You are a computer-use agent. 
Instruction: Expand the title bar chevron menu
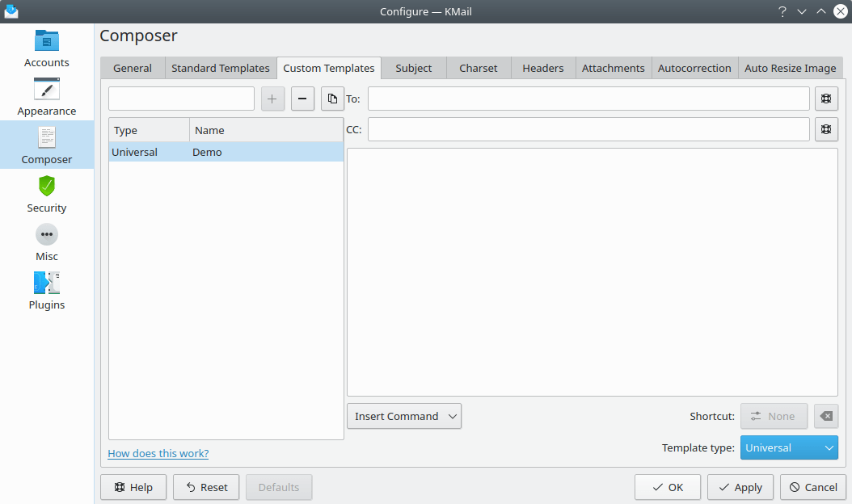click(801, 11)
